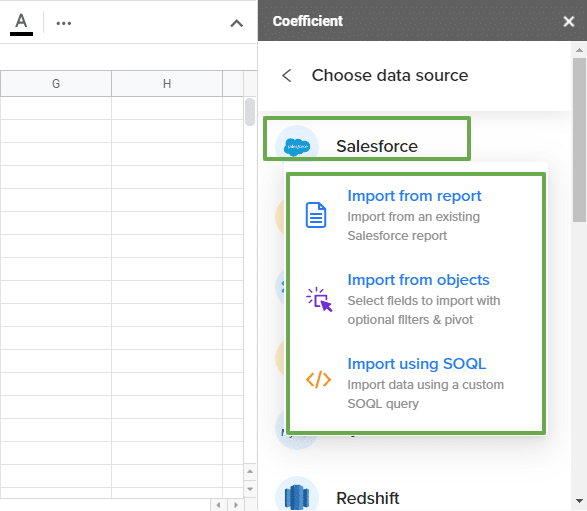Collapse the toolbar with the up chevron
The image size is (587, 511).
(x=237, y=24)
